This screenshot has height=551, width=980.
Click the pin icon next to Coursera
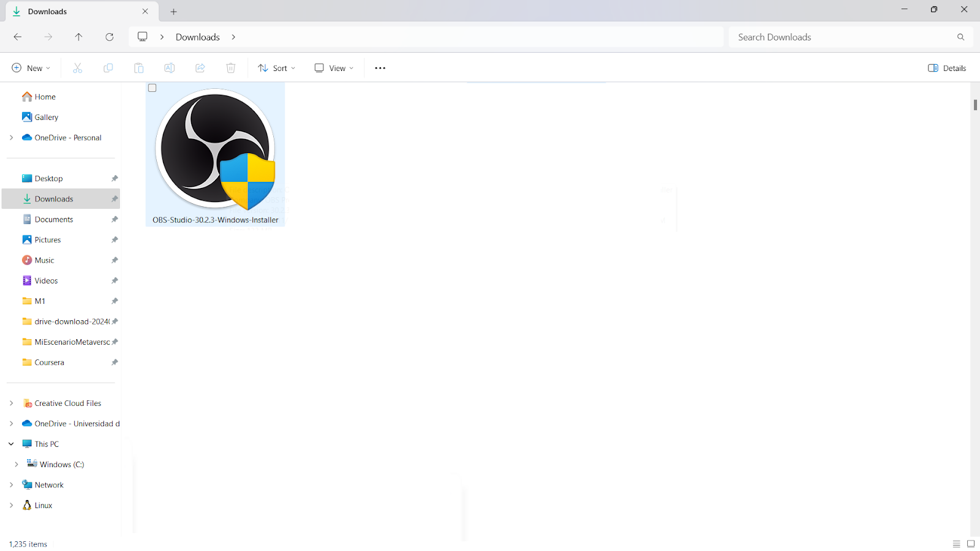pyautogui.click(x=115, y=362)
